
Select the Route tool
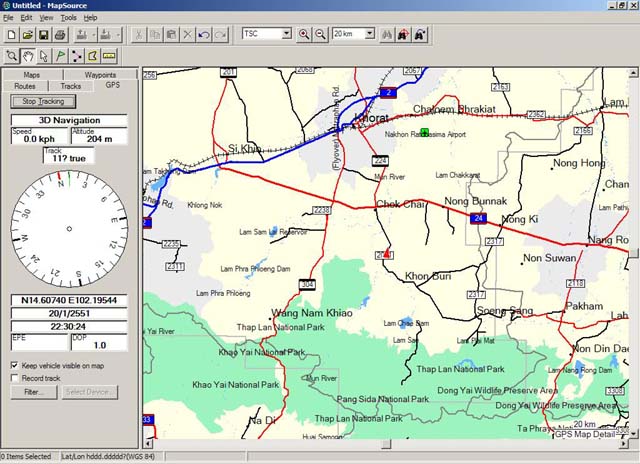click(76, 56)
